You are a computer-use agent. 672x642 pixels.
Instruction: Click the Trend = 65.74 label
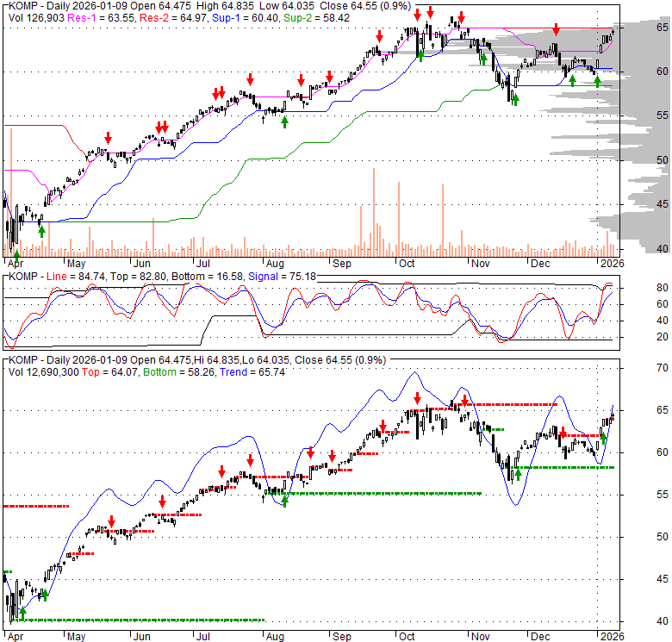tap(252, 372)
